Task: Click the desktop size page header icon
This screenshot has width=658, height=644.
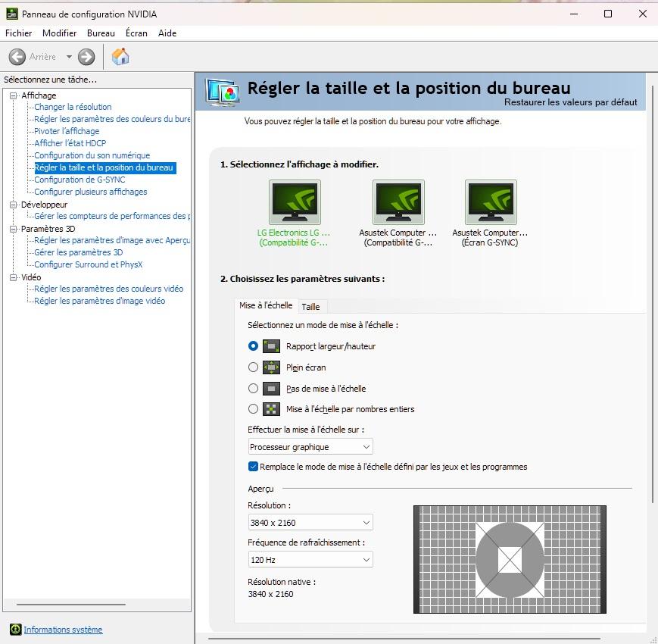Action: tap(222, 91)
